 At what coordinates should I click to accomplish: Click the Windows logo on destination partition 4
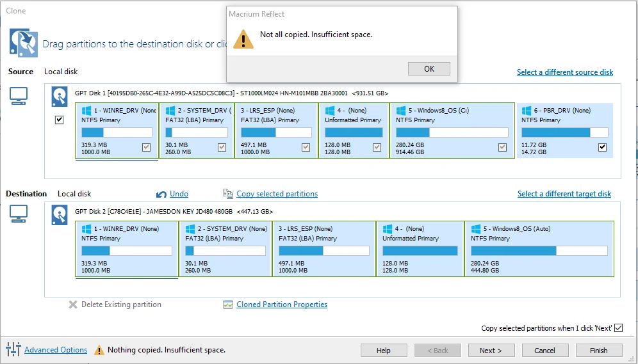pyautogui.click(x=388, y=229)
